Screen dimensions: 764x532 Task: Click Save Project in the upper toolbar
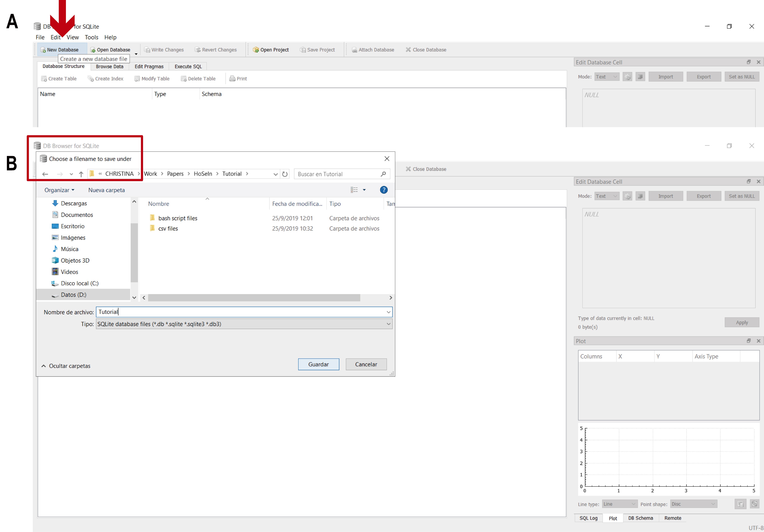(x=317, y=50)
